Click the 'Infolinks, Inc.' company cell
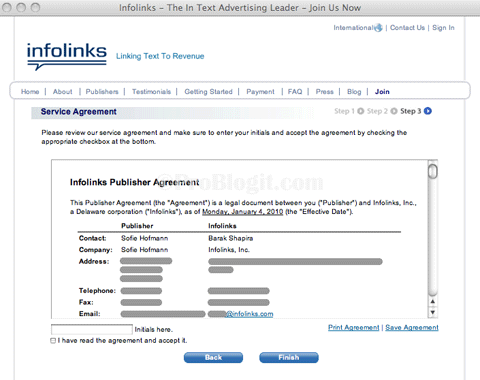 (229, 250)
